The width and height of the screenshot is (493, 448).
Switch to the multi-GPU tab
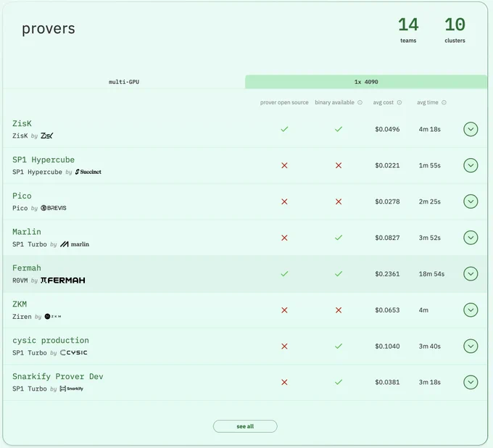124,82
